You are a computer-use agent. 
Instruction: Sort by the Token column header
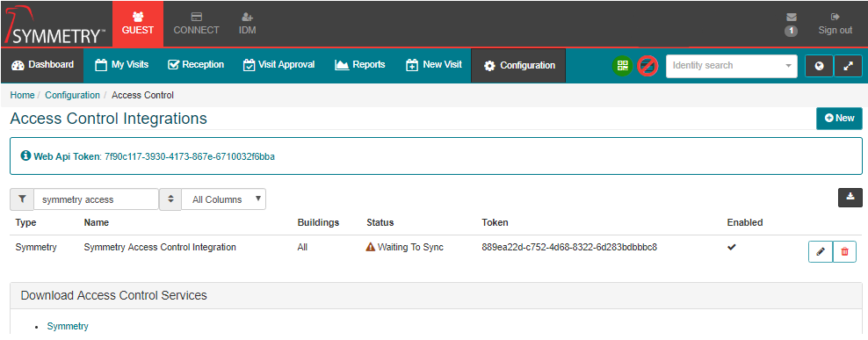pos(495,222)
